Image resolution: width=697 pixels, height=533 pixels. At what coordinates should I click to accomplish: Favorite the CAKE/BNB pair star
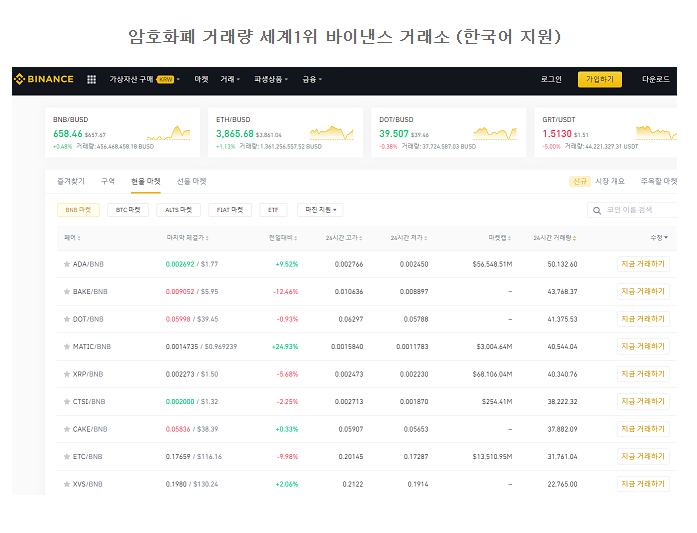point(67,429)
